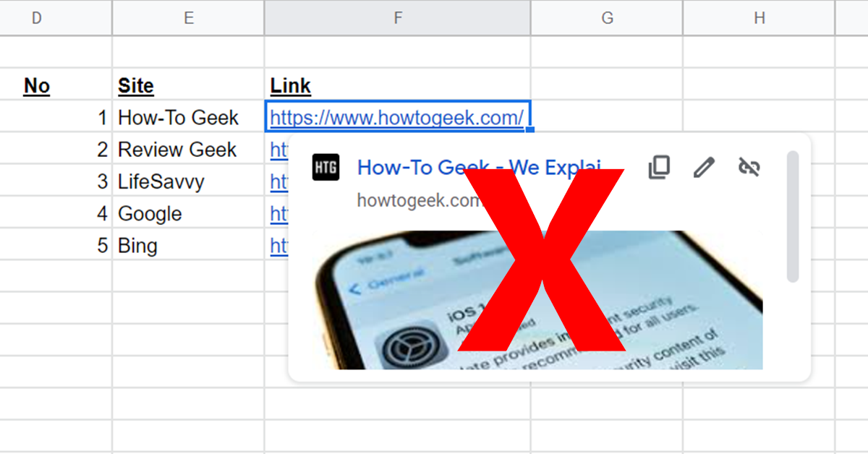Image resolution: width=868 pixels, height=454 pixels.
Task: Remove link using the unlink icon
Action: tap(749, 167)
